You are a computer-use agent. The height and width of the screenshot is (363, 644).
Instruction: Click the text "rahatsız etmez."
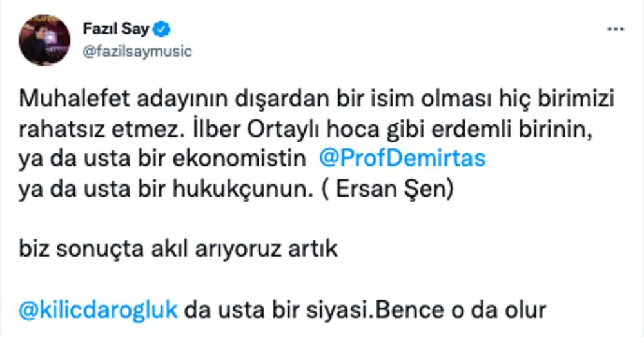[88, 129]
